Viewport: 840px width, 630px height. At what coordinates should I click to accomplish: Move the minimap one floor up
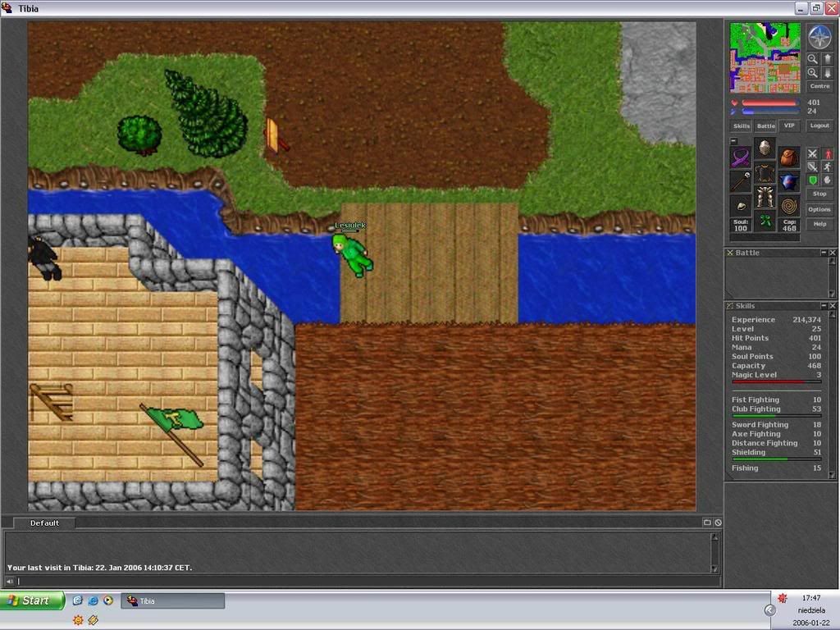(828, 59)
